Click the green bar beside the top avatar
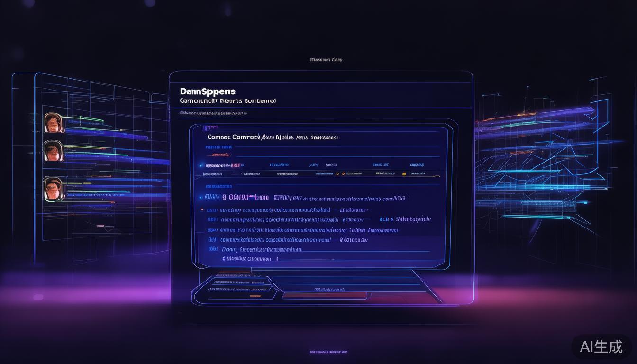The image size is (637, 364). 85,118
